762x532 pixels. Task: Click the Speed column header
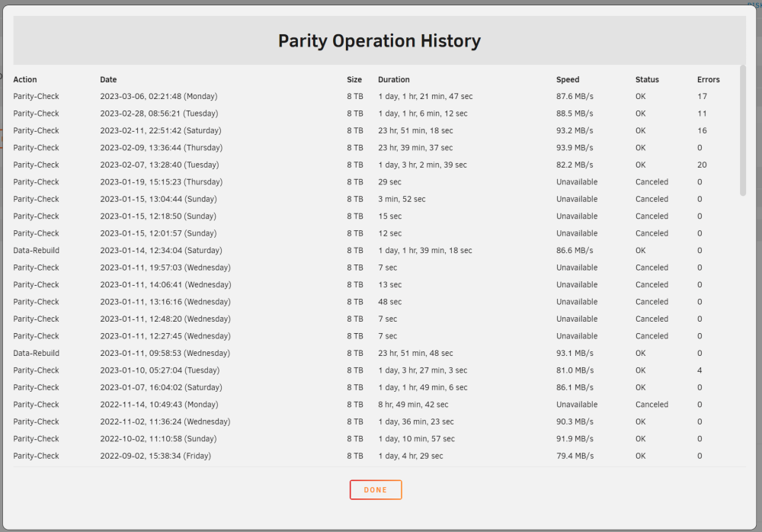[568, 79]
